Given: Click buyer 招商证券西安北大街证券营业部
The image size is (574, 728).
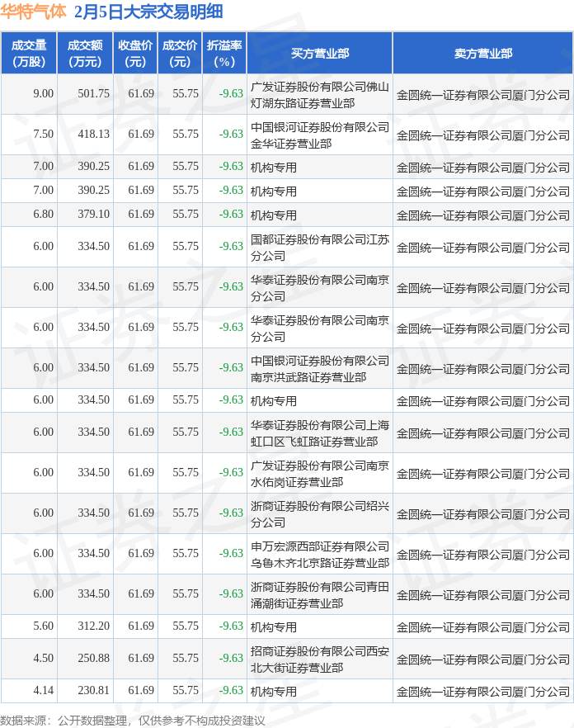Looking at the screenshot, I should [320, 659].
